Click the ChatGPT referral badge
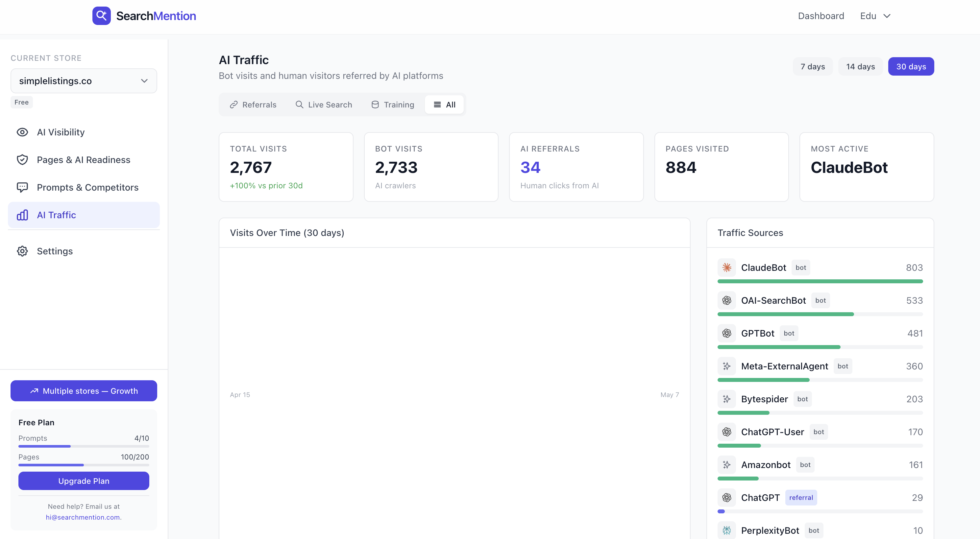 [801, 498]
